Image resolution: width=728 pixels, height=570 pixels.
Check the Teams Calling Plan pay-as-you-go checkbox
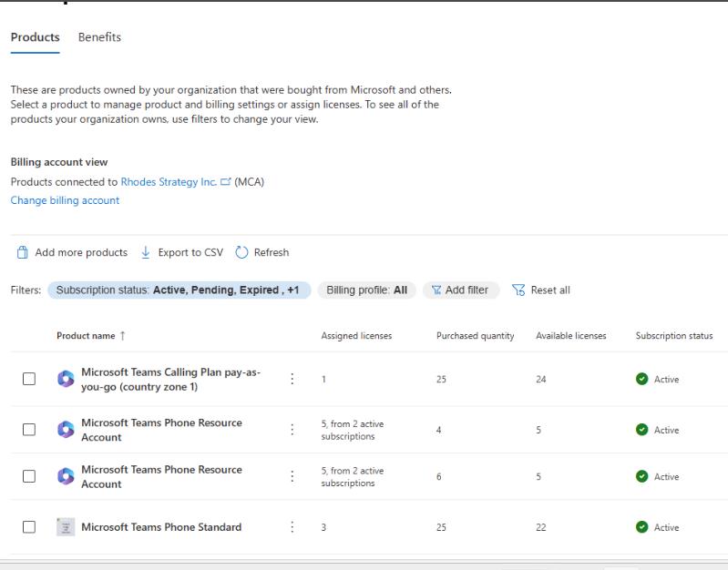[x=29, y=379]
